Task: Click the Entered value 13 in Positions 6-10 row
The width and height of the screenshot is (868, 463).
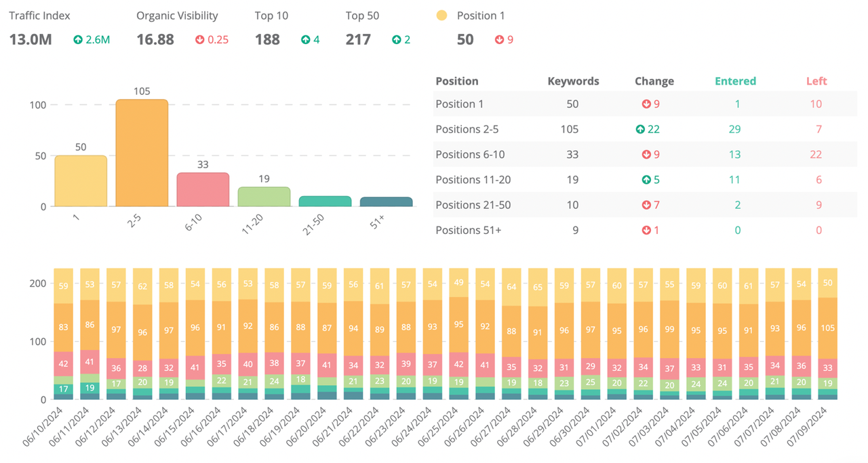Action: pyautogui.click(x=735, y=155)
